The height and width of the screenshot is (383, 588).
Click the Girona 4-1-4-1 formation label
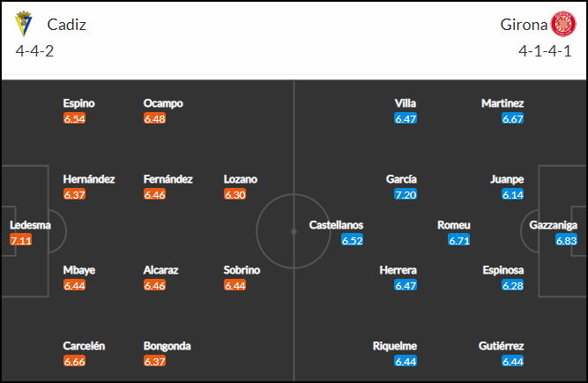tap(545, 51)
